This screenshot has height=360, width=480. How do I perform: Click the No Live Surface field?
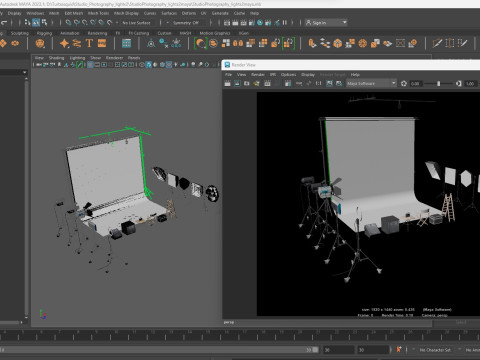coord(136,23)
